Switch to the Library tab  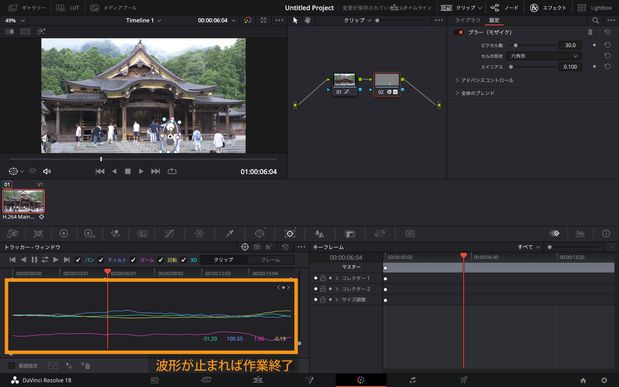pos(467,20)
